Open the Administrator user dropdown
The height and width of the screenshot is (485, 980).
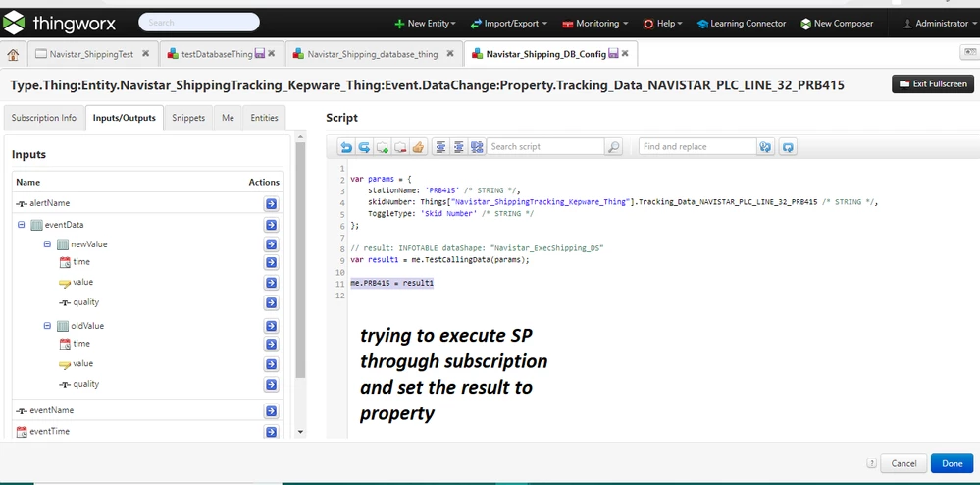[940, 24]
